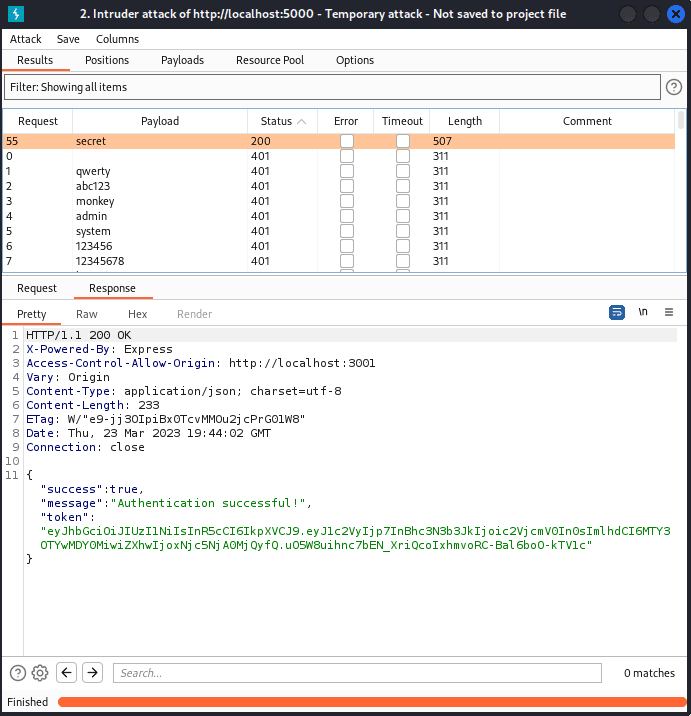Toggle Error checkbox for the qwerty row
The height and width of the screenshot is (716, 691).
click(x=346, y=171)
